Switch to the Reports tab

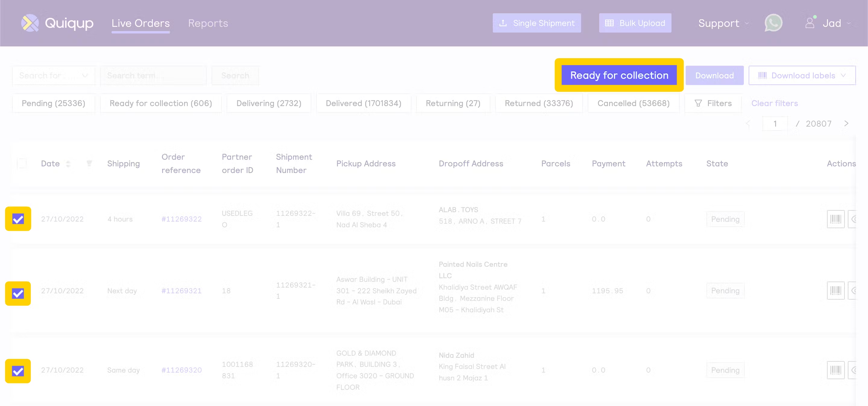[x=208, y=23]
